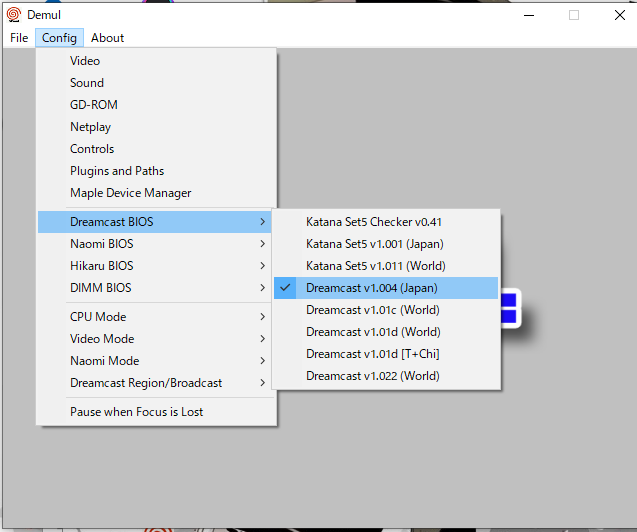Expand the Naomi Mode submenu

tap(154, 361)
